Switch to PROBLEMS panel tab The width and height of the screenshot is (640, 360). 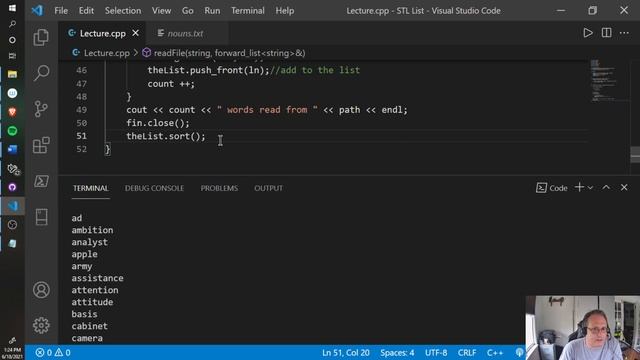[x=219, y=188]
